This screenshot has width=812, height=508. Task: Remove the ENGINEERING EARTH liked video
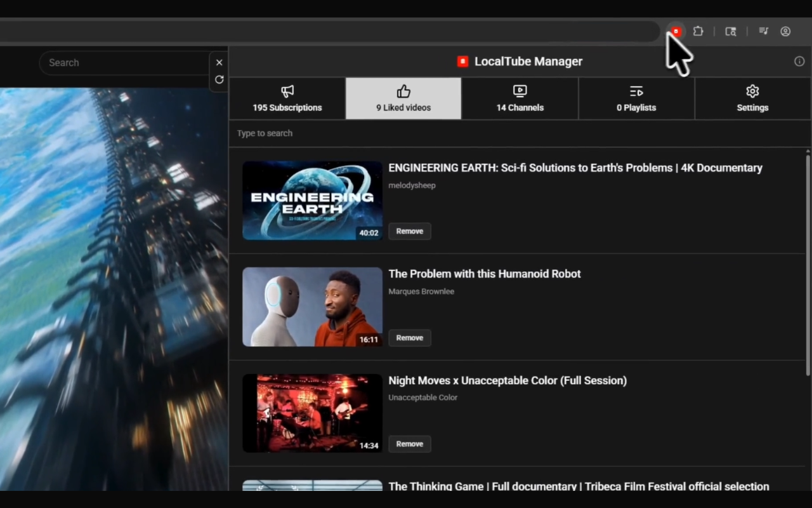(x=410, y=231)
